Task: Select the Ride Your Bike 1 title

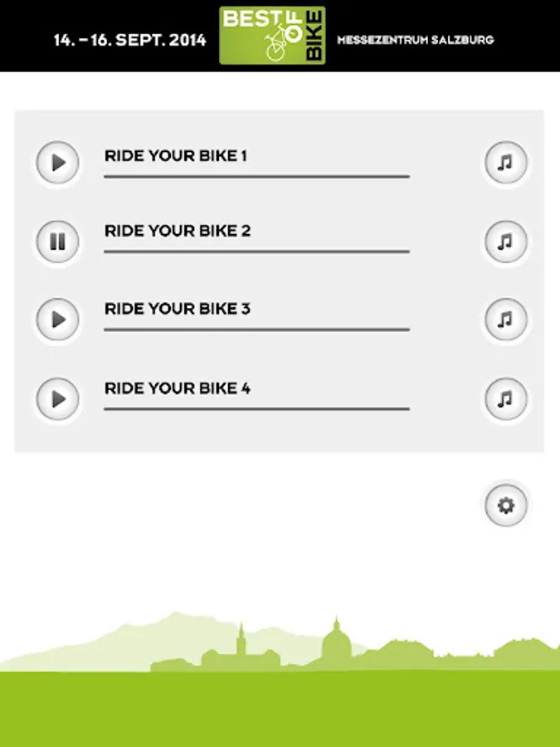Action: pos(176,155)
